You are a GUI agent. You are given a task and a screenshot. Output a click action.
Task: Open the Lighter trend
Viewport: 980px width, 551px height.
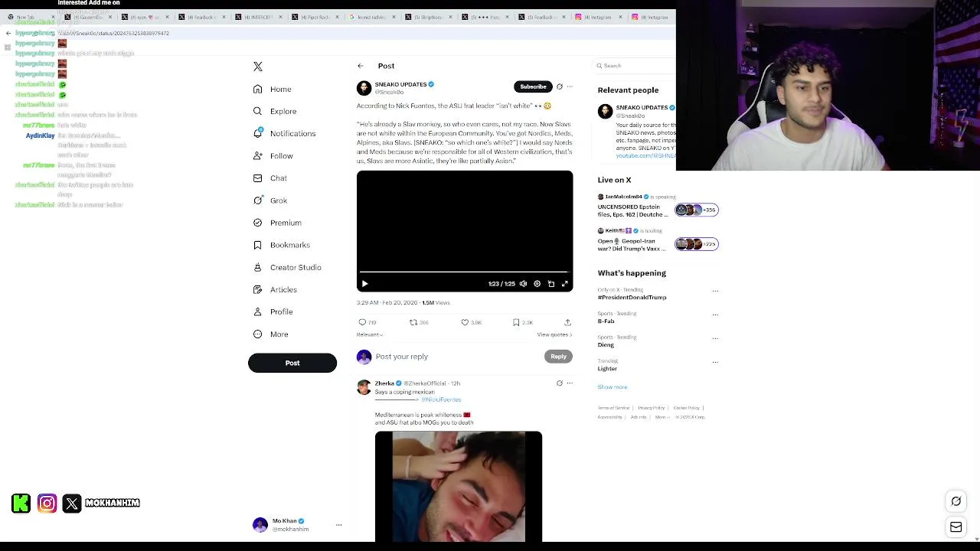tap(607, 369)
